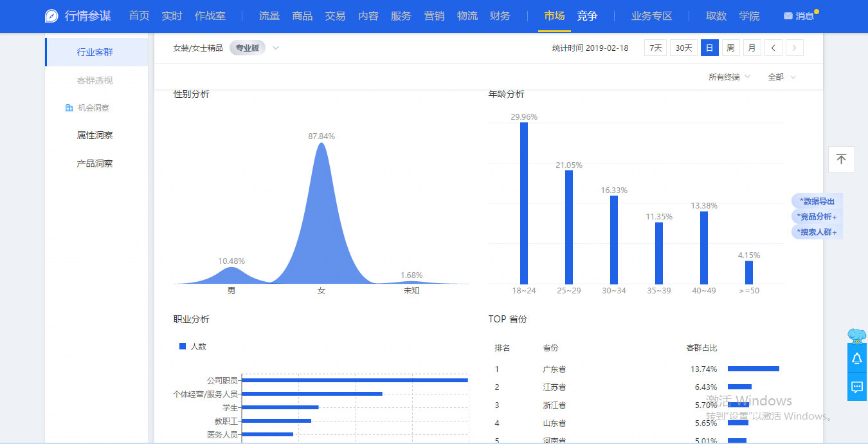Screen dimensions: 868x444
Task: Click the 竞品分析+ button
Action: pyautogui.click(x=817, y=217)
